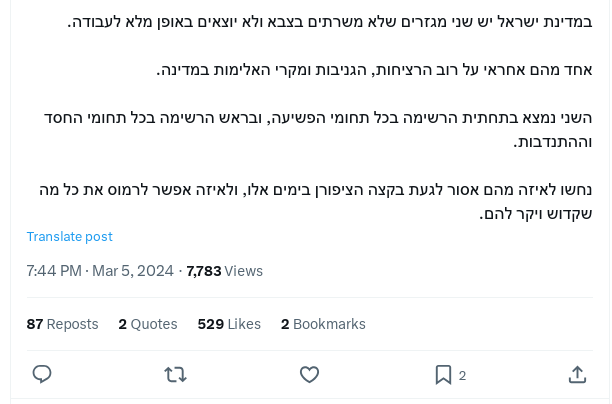The height and width of the screenshot is (404, 612).
Task: Click the 2 Bookmarks stat
Action: pyautogui.click(x=323, y=324)
